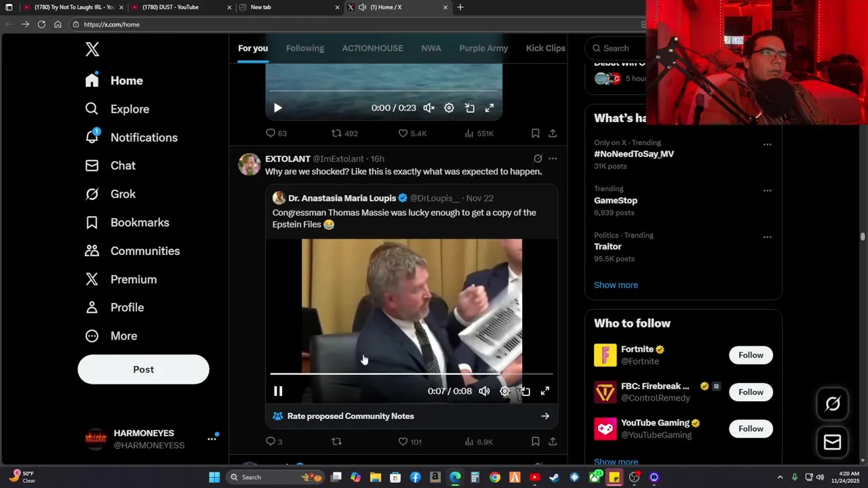Unmute the upper 0:23 video
Viewport: 868px width, 488px height.
(x=429, y=108)
